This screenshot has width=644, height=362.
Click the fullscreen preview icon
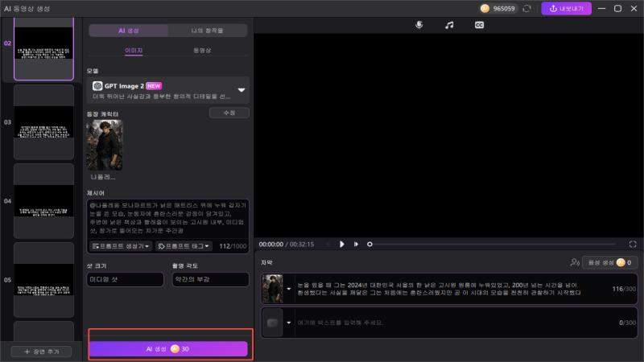coord(633,245)
